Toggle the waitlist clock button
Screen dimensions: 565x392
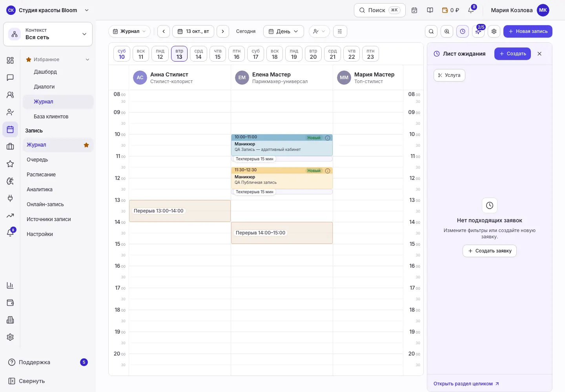463,31
